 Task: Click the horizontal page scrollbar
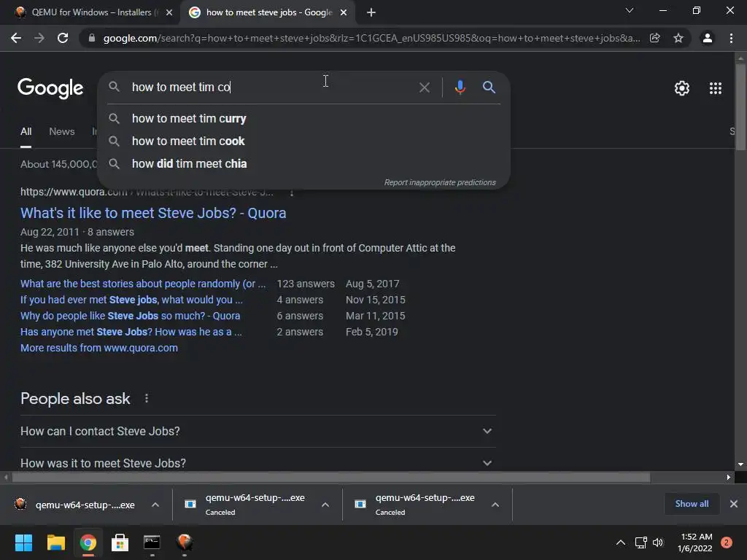point(331,477)
